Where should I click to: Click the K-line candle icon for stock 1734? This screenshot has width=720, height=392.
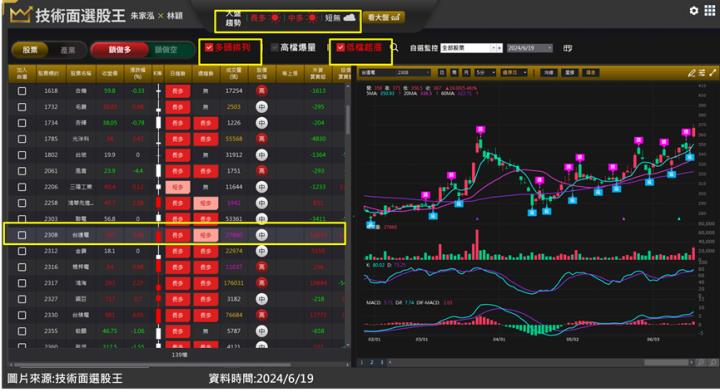click(x=158, y=123)
